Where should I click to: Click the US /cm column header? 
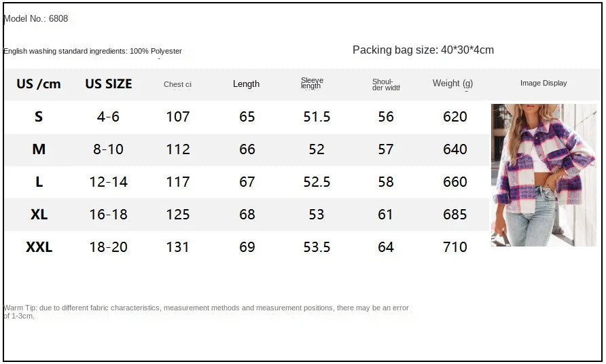point(39,84)
